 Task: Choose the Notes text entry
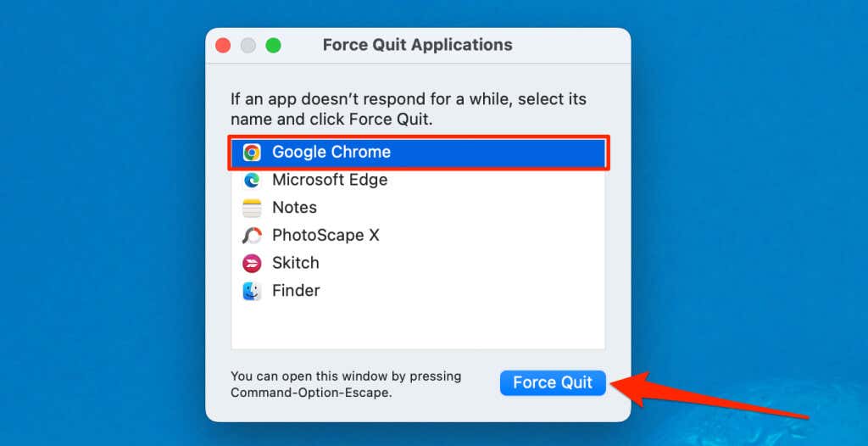294,208
